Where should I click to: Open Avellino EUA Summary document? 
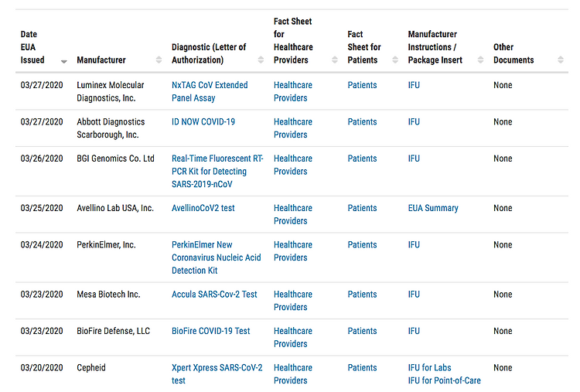(x=433, y=208)
